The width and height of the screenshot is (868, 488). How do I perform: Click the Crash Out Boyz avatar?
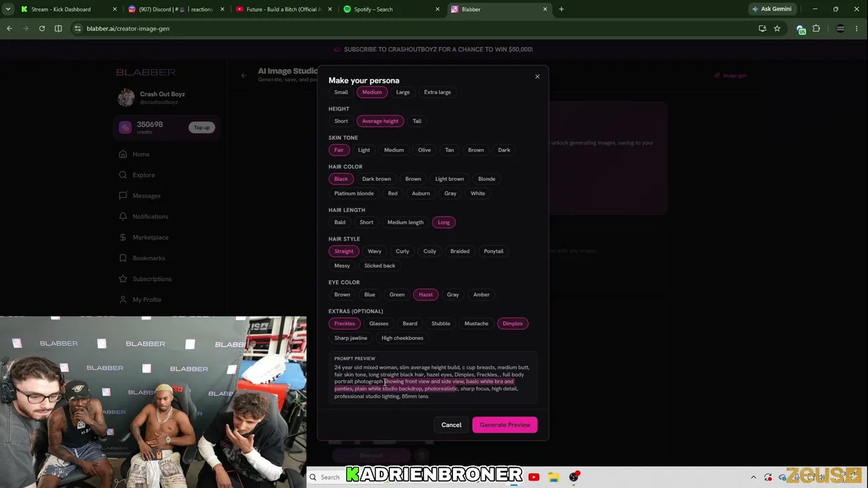pos(126,98)
